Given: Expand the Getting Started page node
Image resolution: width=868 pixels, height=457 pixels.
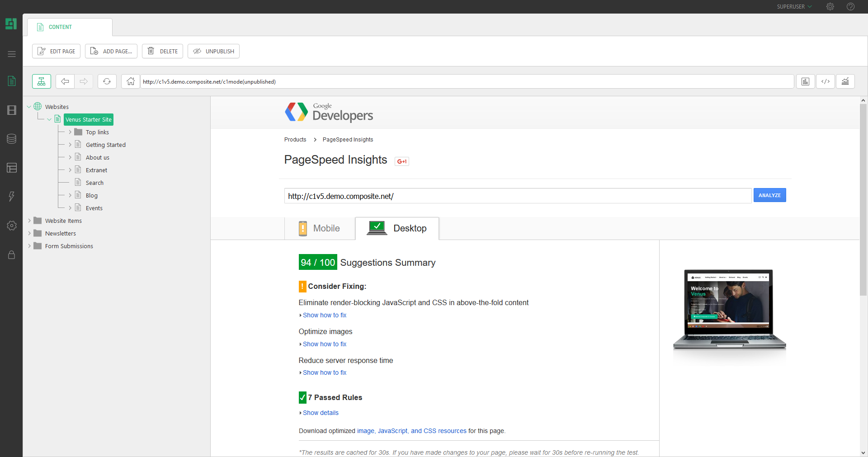Looking at the screenshot, I should coord(70,144).
